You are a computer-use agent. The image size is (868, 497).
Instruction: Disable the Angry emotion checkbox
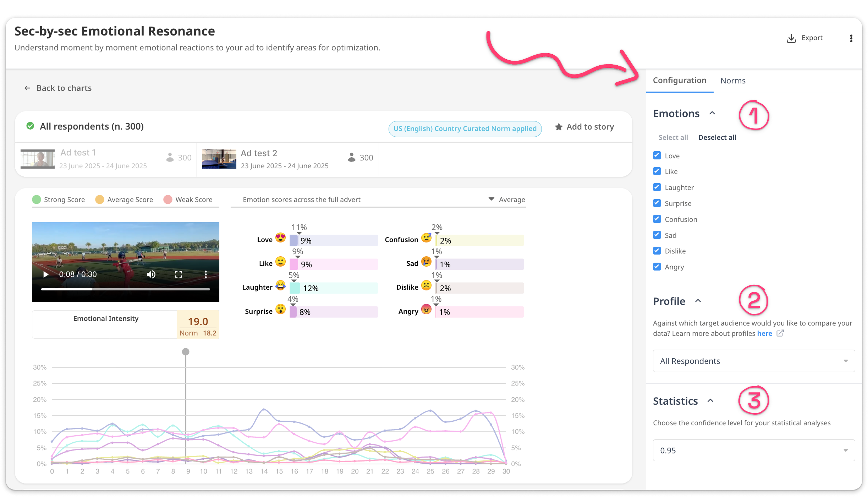[657, 267]
